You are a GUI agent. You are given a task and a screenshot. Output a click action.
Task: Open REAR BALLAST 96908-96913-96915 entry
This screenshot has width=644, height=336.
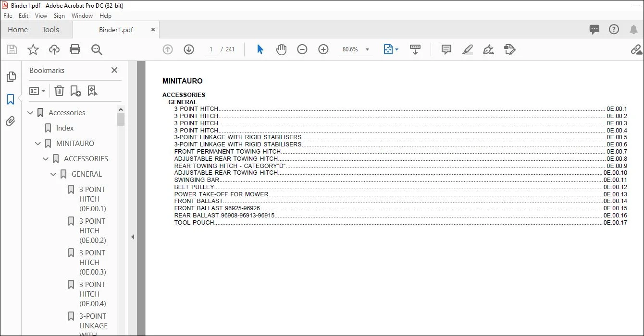(224, 216)
